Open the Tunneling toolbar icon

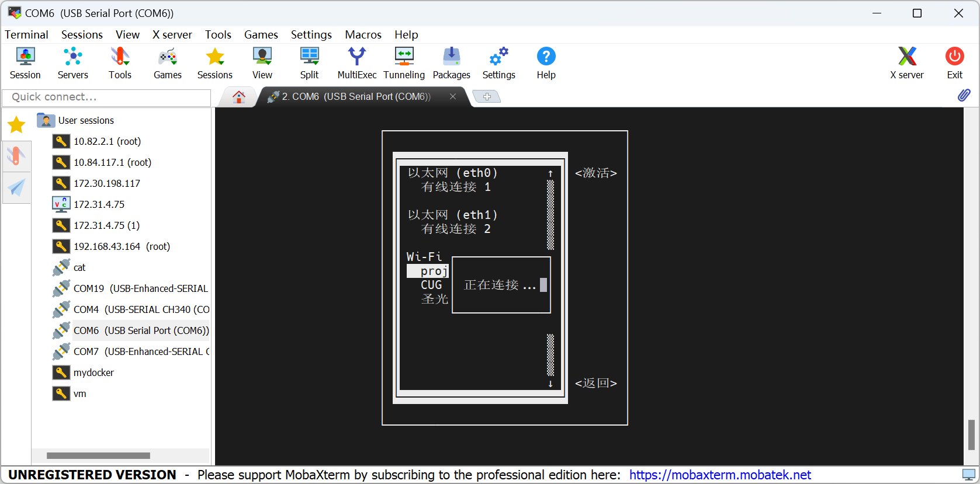click(404, 63)
